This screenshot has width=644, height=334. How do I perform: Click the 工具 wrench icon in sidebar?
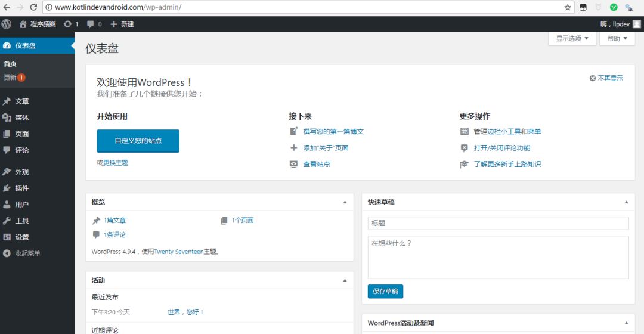click(x=7, y=221)
